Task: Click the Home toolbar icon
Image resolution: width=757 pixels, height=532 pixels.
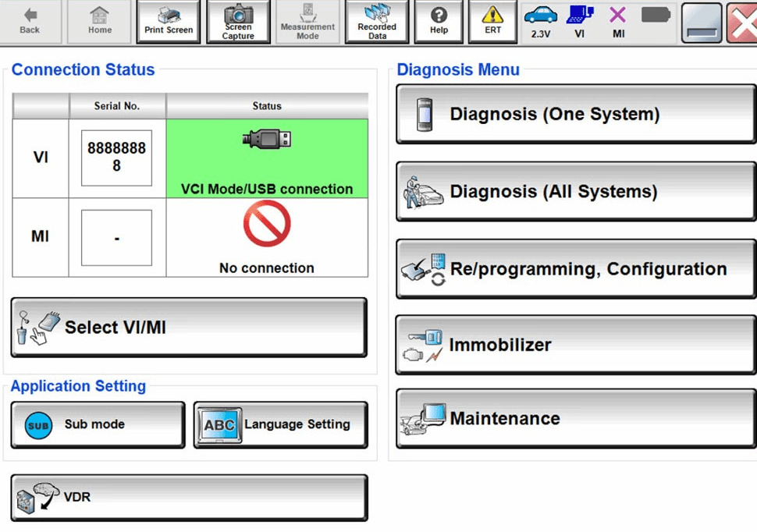Action: point(99,21)
